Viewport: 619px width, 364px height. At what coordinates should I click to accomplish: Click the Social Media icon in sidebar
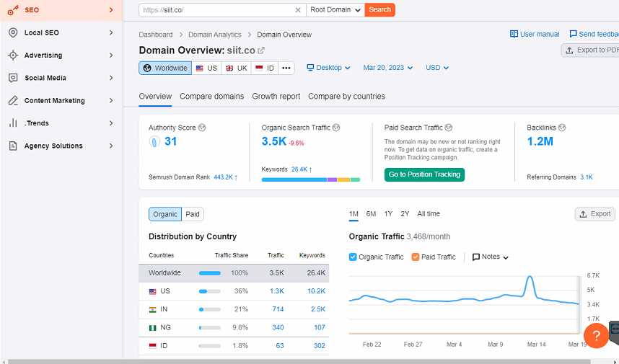click(12, 78)
